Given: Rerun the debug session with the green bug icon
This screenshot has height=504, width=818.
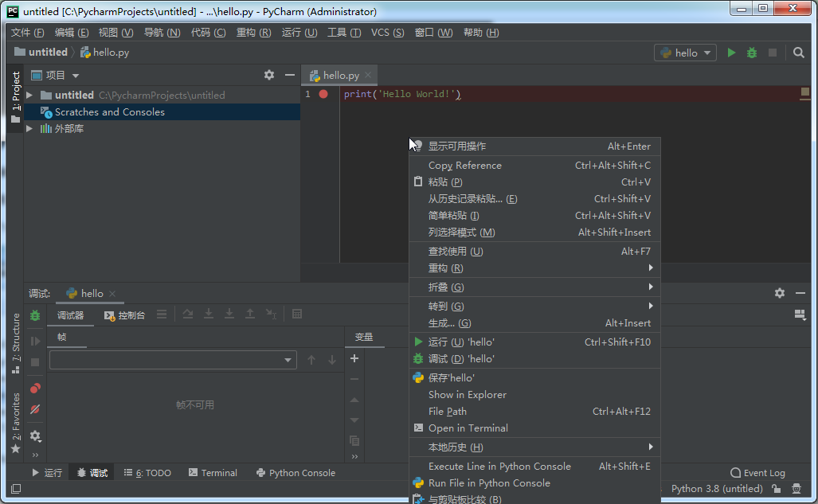Looking at the screenshot, I should coord(35,315).
